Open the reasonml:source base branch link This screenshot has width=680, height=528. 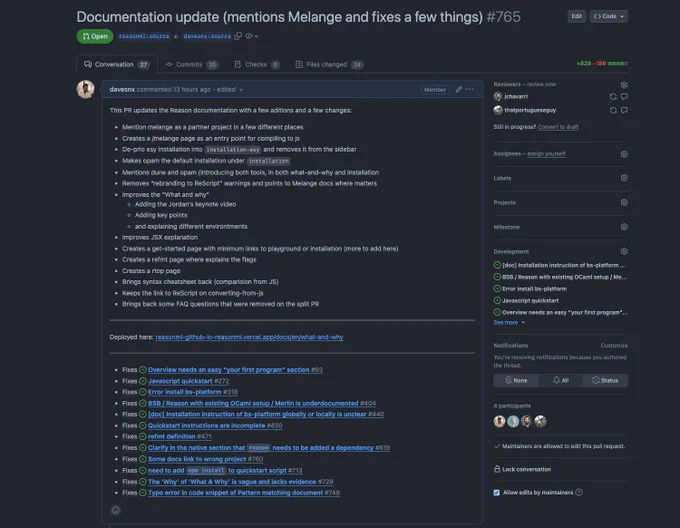(x=144, y=36)
